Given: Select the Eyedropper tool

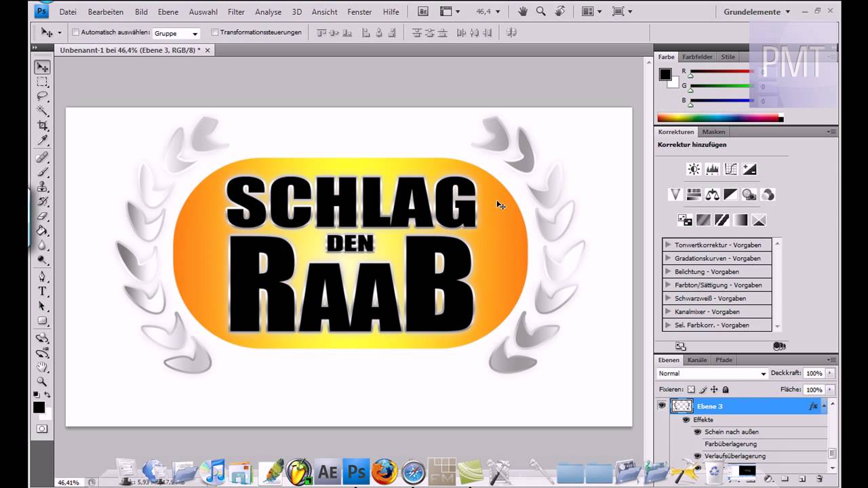Looking at the screenshot, I should click(x=43, y=141).
